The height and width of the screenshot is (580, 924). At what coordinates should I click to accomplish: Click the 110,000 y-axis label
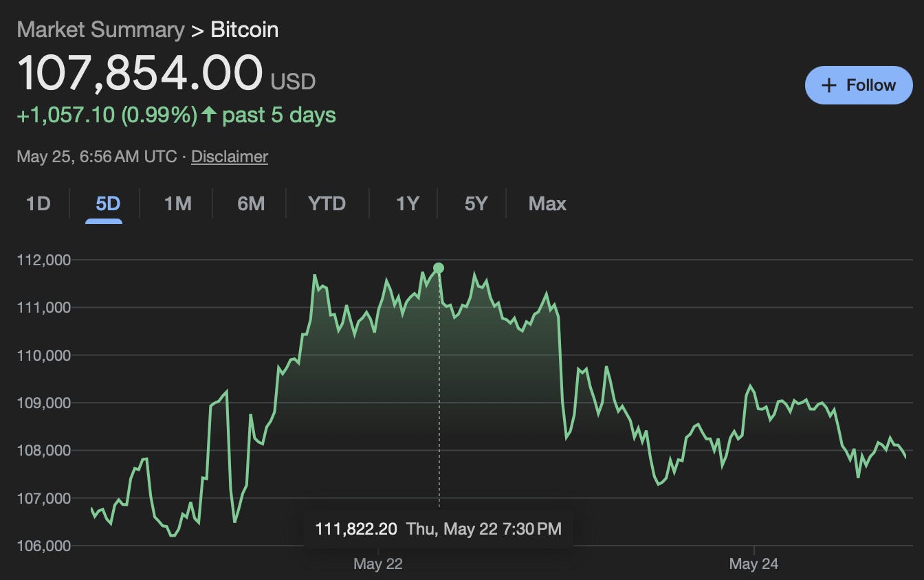[44, 355]
